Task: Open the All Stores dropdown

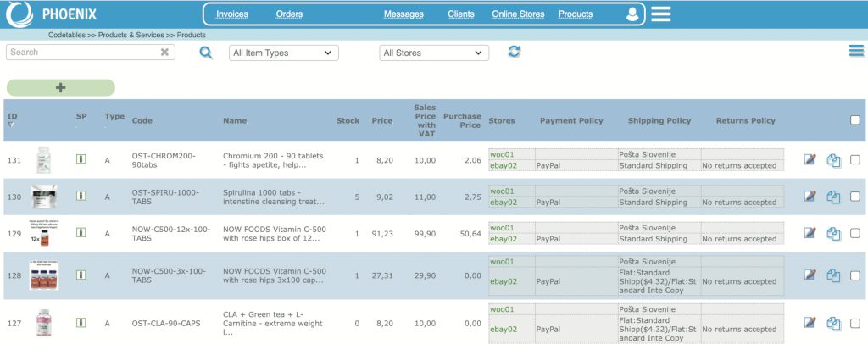Action: click(434, 53)
